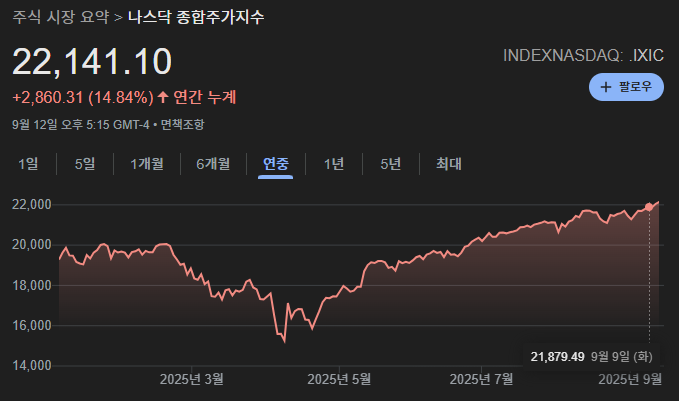This screenshot has height=401, width=679.
Task: Click the +2,860.31 (14.84%) change text
Action: click(82, 97)
